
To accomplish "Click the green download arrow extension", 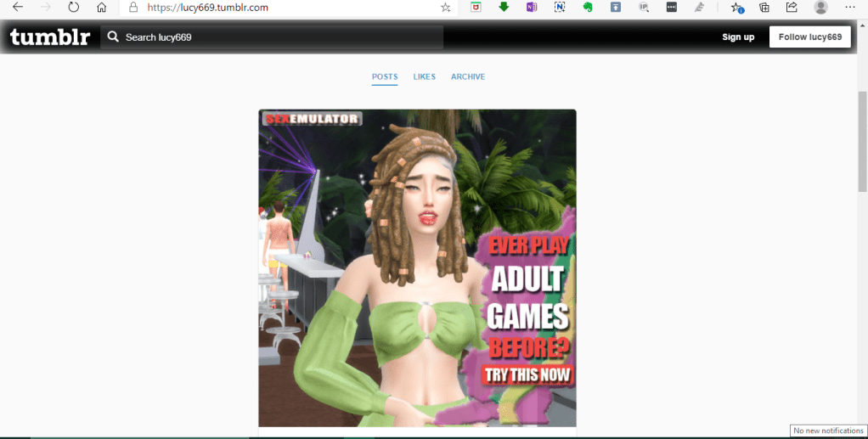I will pyautogui.click(x=504, y=8).
